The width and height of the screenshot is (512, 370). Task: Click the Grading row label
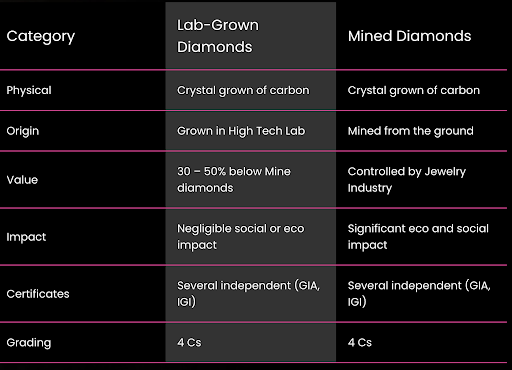[29, 343]
